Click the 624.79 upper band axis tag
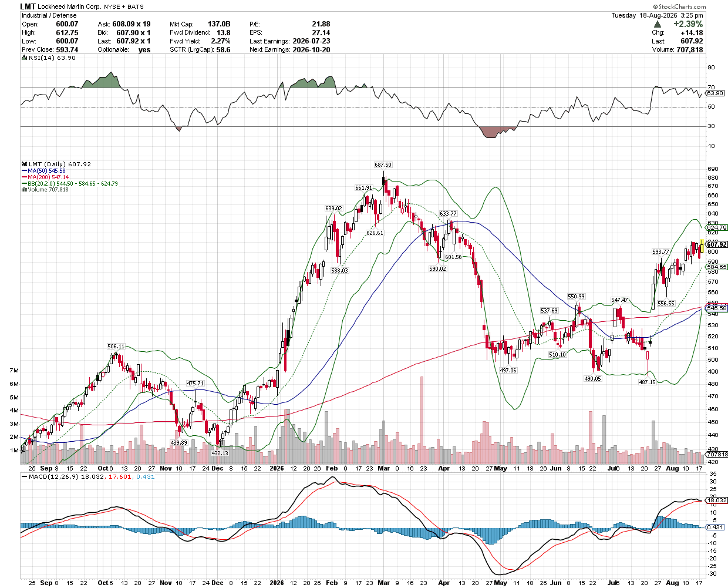 click(x=716, y=227)
